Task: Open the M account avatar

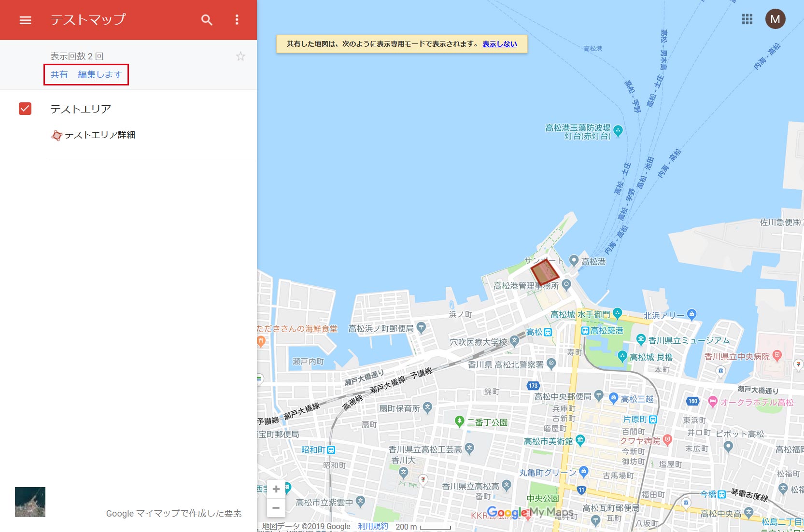Action: click(x=775, y=19)
